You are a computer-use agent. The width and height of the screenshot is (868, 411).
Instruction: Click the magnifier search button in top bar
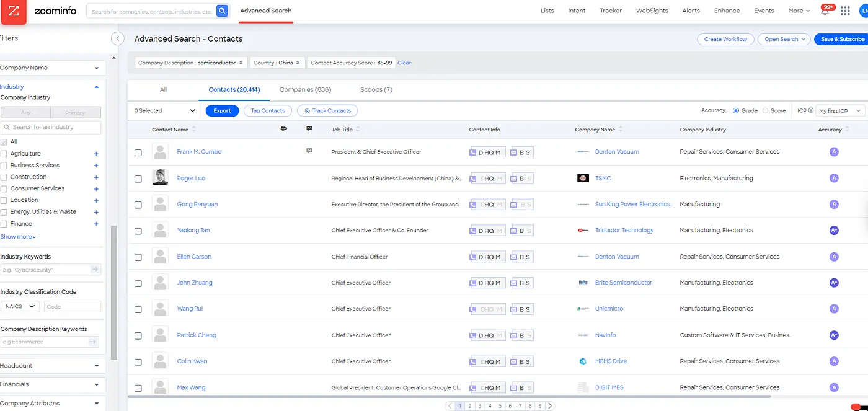[x=222, y=11]
